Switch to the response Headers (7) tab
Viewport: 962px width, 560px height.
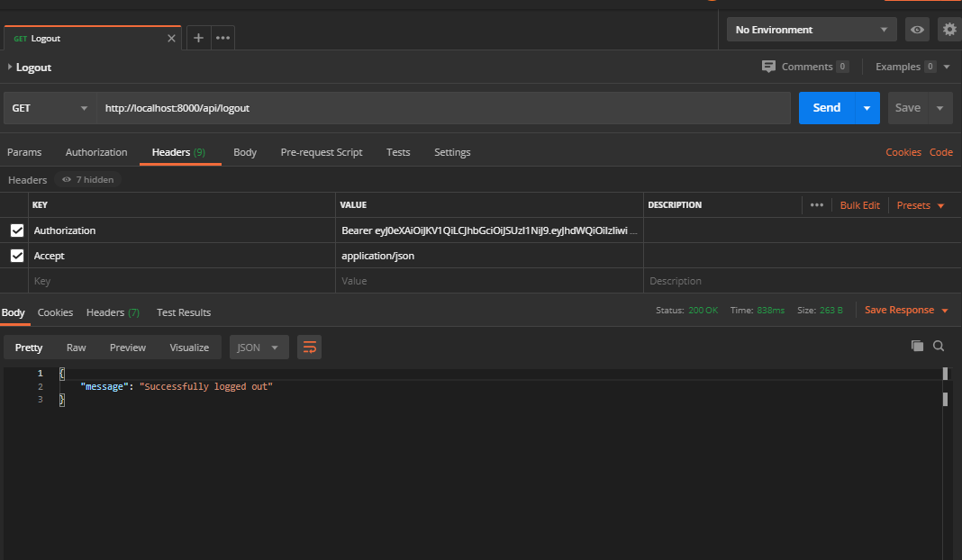(x=113, y=312)
